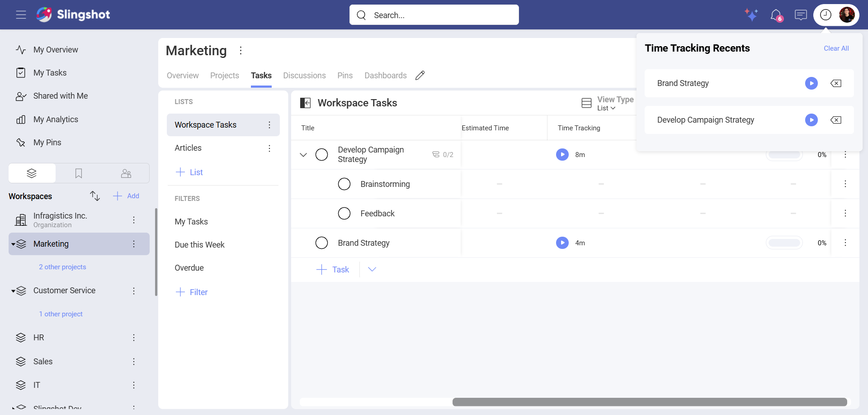
Task: Sort workspaces with the arrows icon
Action: pos(95,196)
